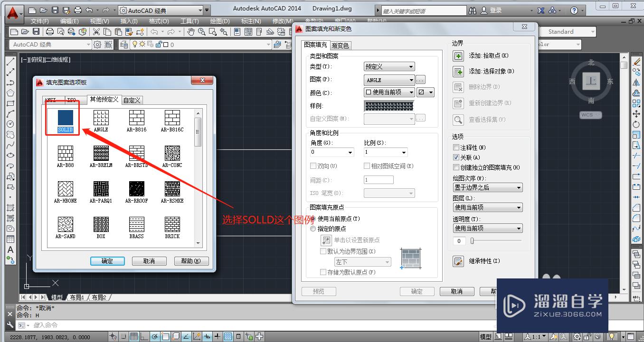Viewport: 644px width, 342px height.
Task: Select the Polyline draw tool
Action: pos(10,83)
